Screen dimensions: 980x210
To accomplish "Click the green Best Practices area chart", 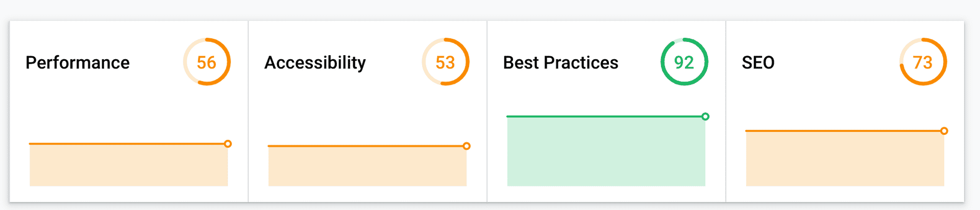I will (606, 152).
